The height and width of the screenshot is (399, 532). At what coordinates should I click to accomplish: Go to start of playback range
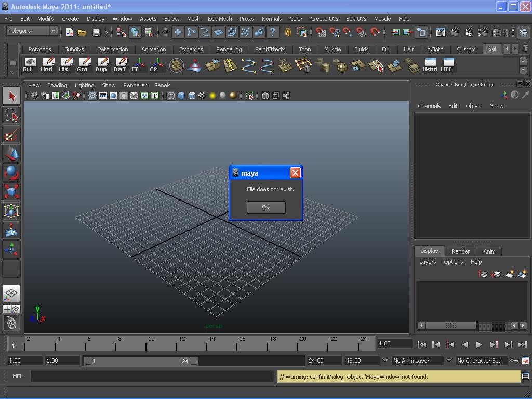coord(422,344)
